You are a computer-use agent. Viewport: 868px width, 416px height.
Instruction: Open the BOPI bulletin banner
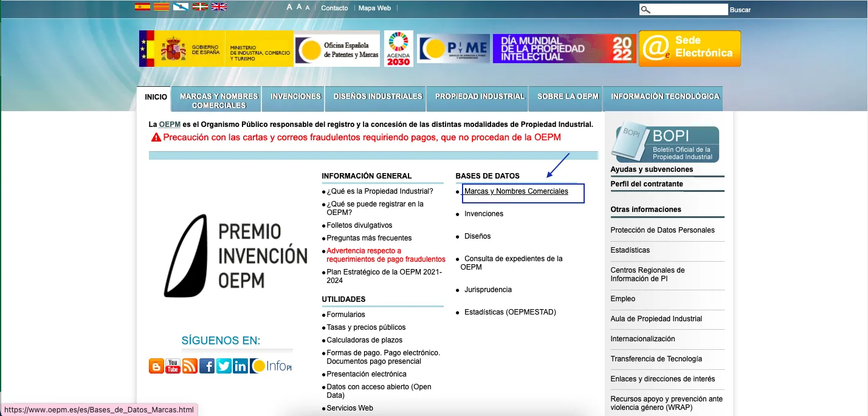tap(666, 142)
